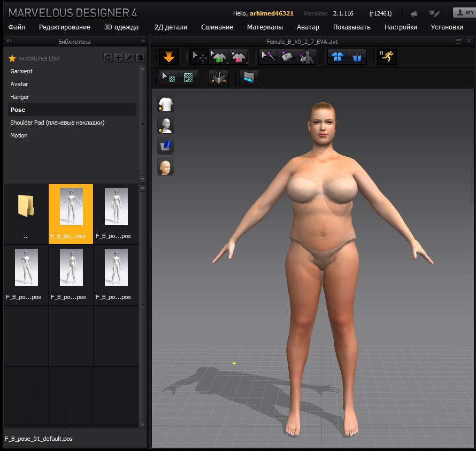The image size is (476, 451).
Task: Add a new favorite with plus icon
Action: pos(119,58)
